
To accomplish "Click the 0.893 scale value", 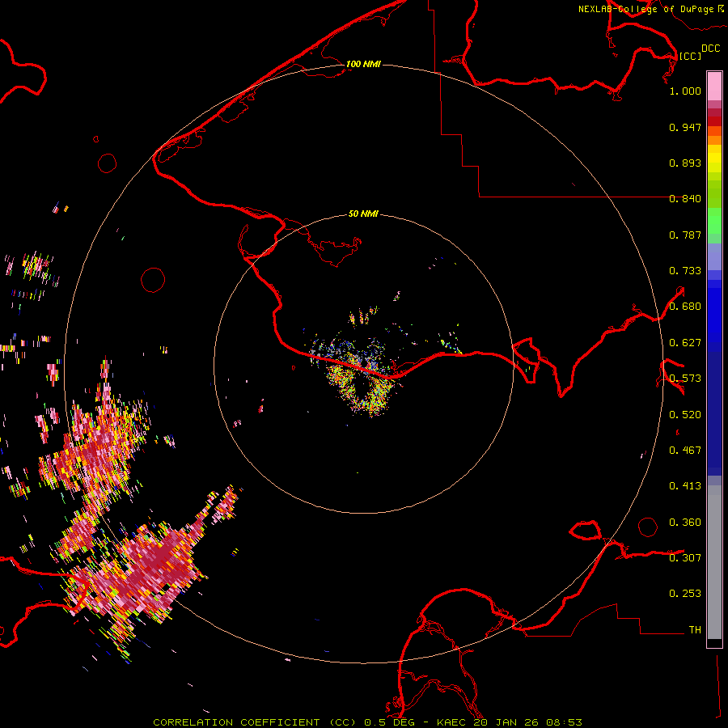I will [x=685, y=163].
